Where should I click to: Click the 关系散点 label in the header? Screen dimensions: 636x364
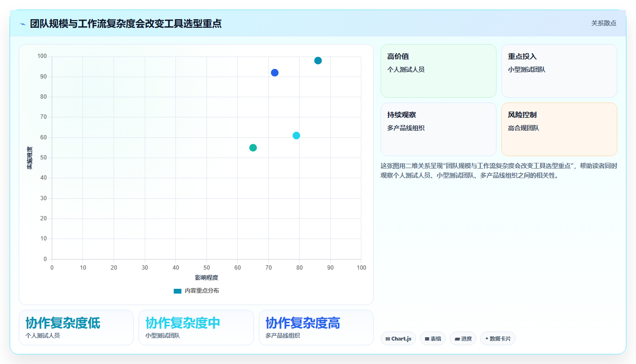603,23
